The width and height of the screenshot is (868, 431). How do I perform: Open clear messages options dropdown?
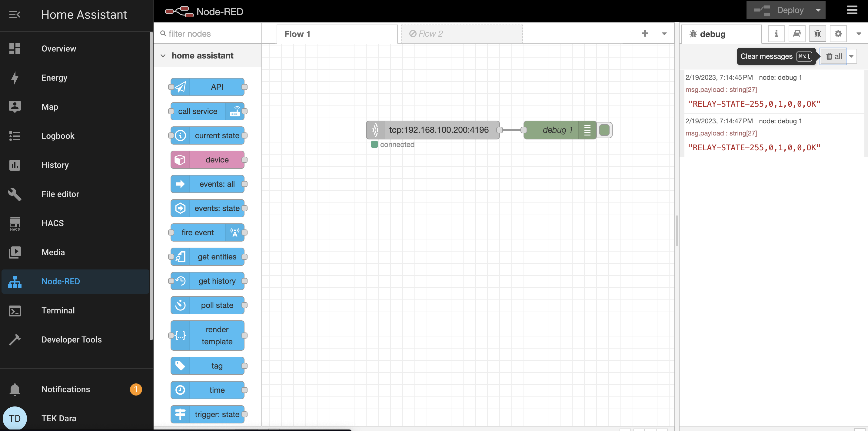pyautogui.click(x=851, y=56)
